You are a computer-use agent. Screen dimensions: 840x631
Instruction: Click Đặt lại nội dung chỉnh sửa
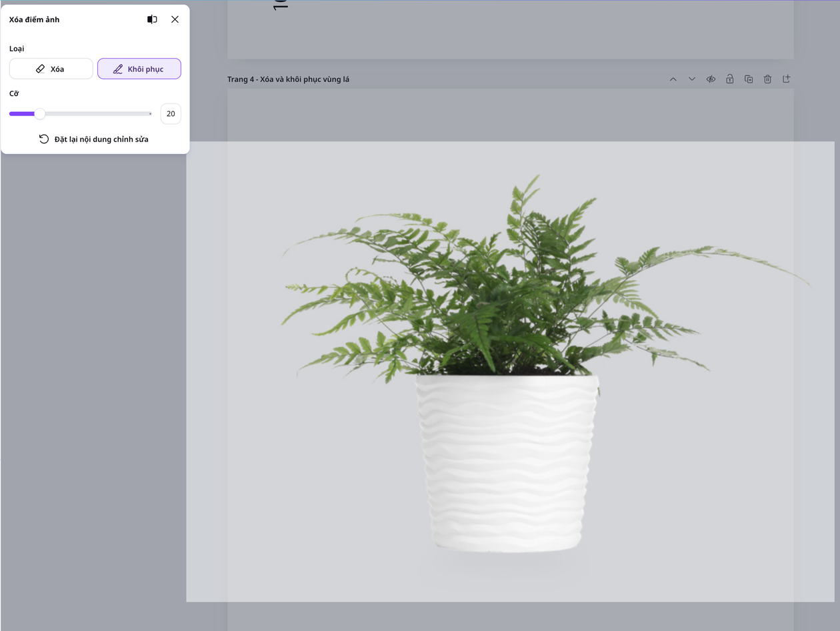(94, 139)
